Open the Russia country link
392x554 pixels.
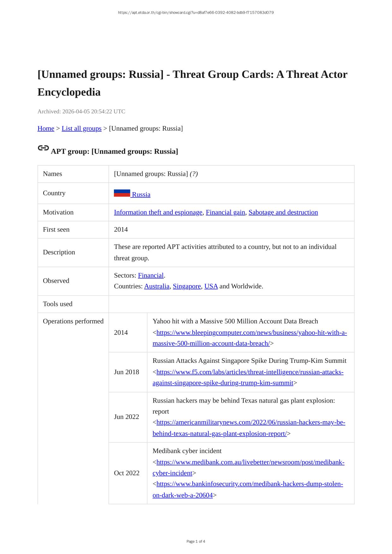click(141, 194)
